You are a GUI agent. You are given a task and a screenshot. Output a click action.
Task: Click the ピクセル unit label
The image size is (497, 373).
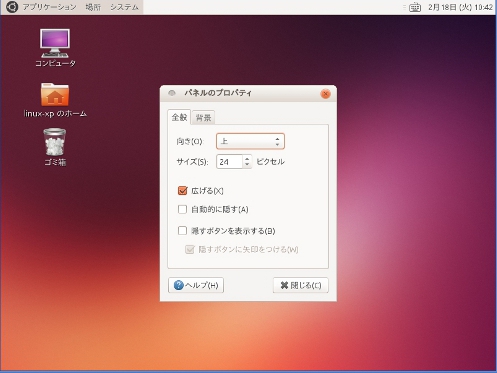tap(270, 162)
